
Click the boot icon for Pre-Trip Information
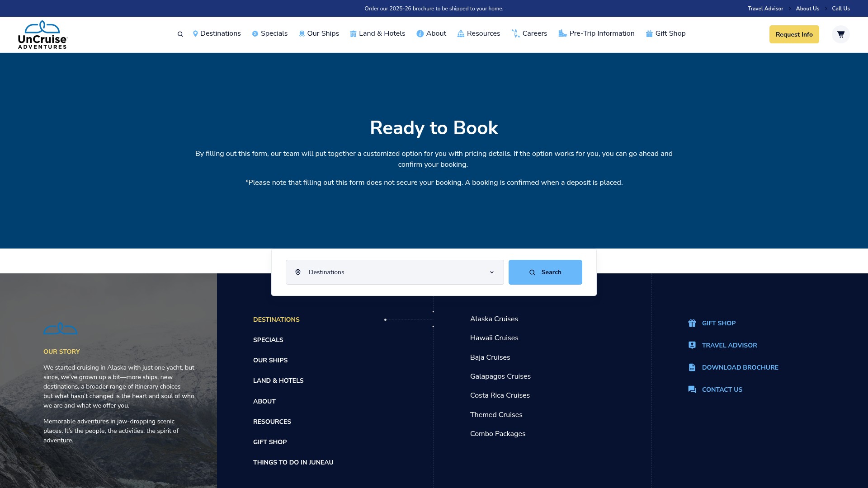pos(562,33)
